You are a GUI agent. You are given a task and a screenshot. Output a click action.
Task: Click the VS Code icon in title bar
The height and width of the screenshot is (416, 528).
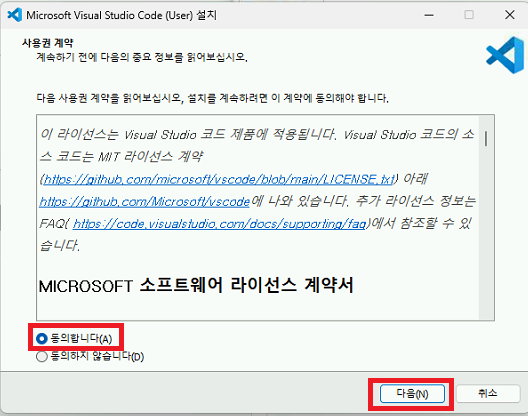pyautogui.click(x=14, y=15)
